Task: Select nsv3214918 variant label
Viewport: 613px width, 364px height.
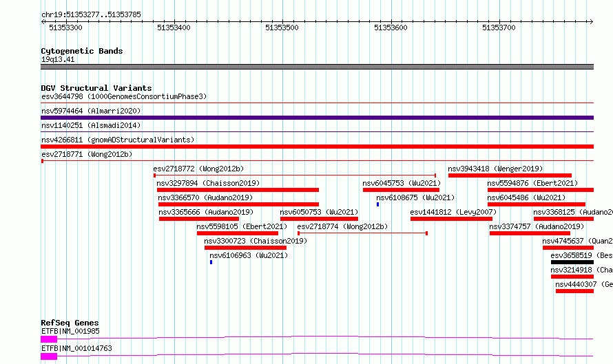Action: coord(581,270)
